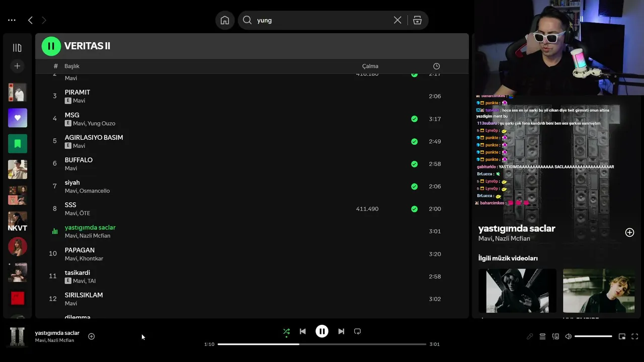Toggle shuffle playback

pyautogui.click(x=286, y=331)
